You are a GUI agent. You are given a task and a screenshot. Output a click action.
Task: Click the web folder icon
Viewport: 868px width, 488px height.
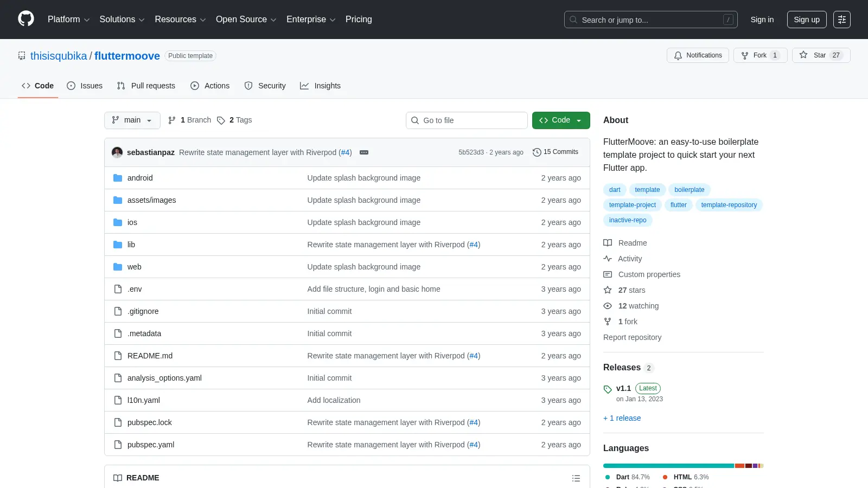[118, 267]
